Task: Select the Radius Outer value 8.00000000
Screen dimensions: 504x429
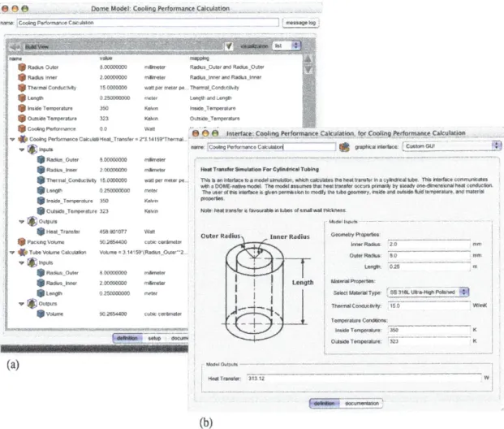Action: [113, 67]
